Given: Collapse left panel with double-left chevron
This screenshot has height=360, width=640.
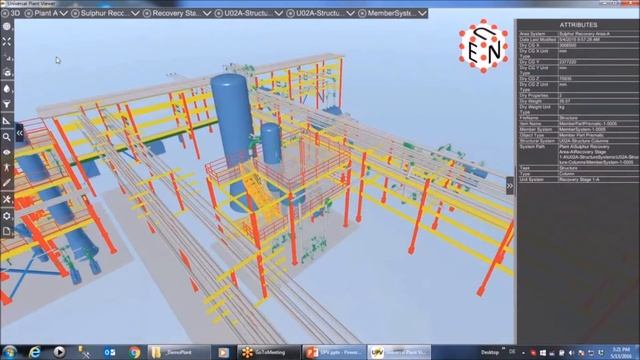Looking at the screenshot, I should 19,133.
